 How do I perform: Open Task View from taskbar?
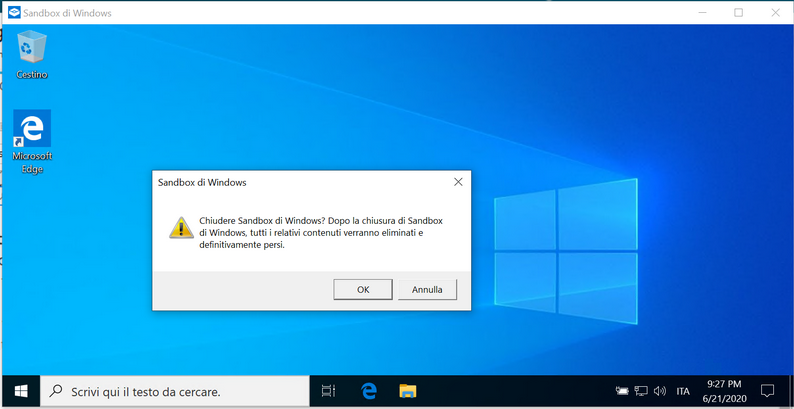coord(329,391)
